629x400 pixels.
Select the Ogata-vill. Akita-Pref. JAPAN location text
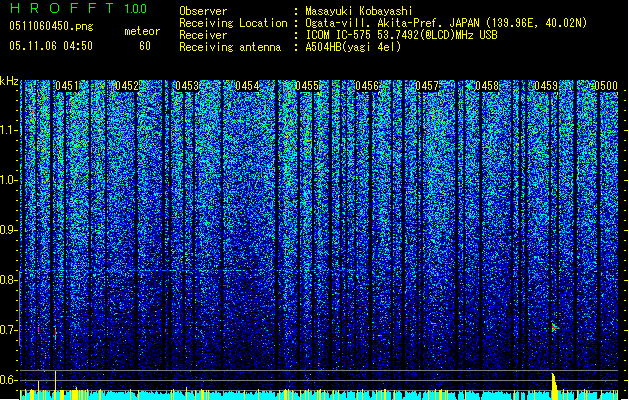446,23
